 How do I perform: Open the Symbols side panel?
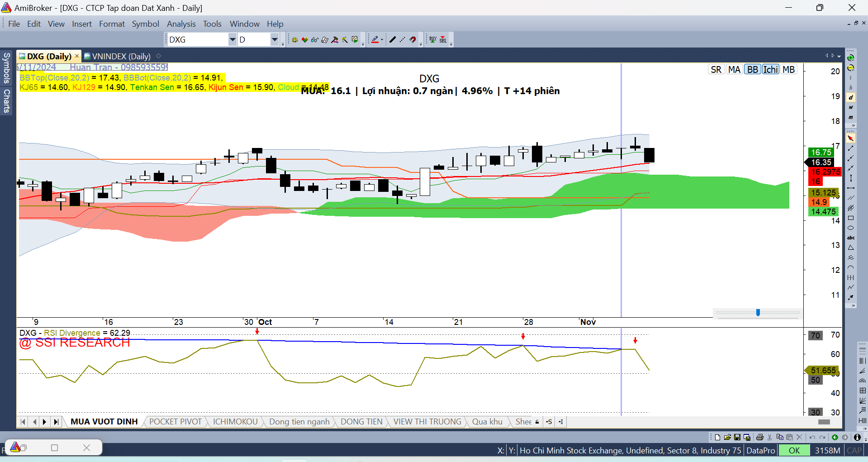coord(6,68)
